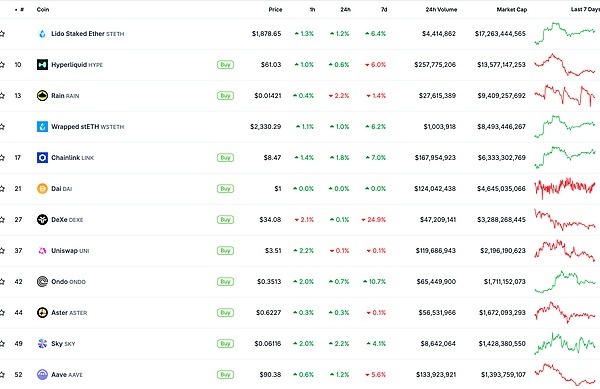Sort by 7d change column header
The width and height of the screenshot is (600, 389).
[x=384, y=10]
